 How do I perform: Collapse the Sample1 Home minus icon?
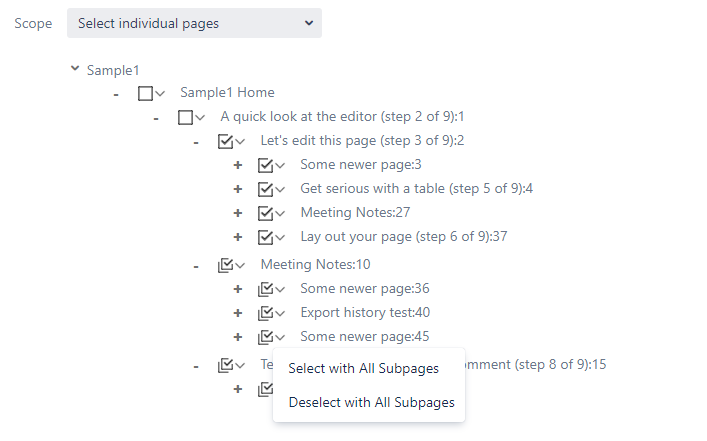pyautogui.click(x=116, y=93)
